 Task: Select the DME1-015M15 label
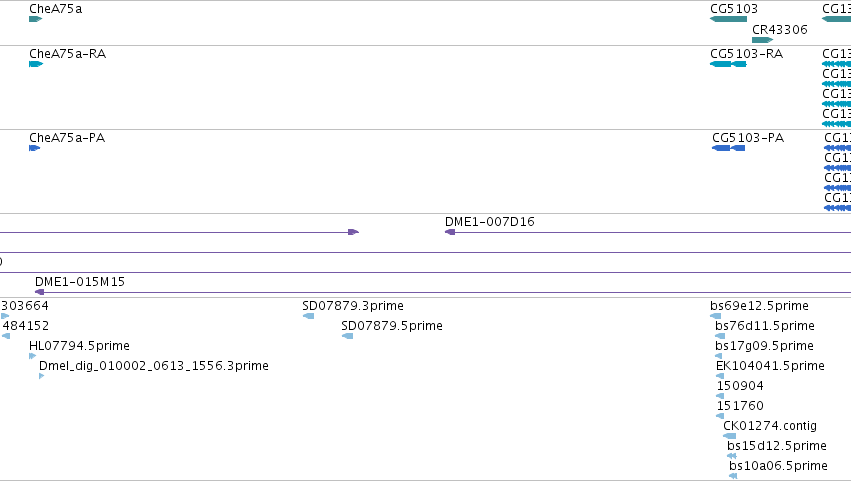tap(80, 282)
